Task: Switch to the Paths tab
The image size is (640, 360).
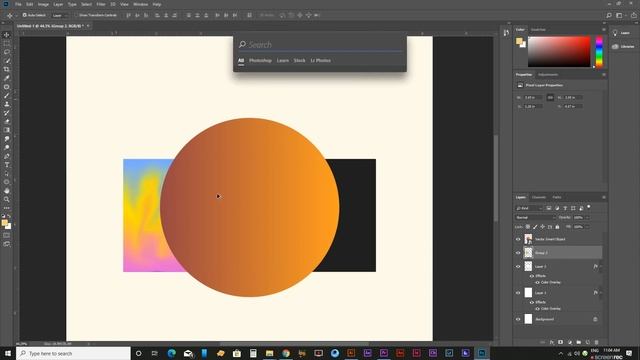Action: 557,198
